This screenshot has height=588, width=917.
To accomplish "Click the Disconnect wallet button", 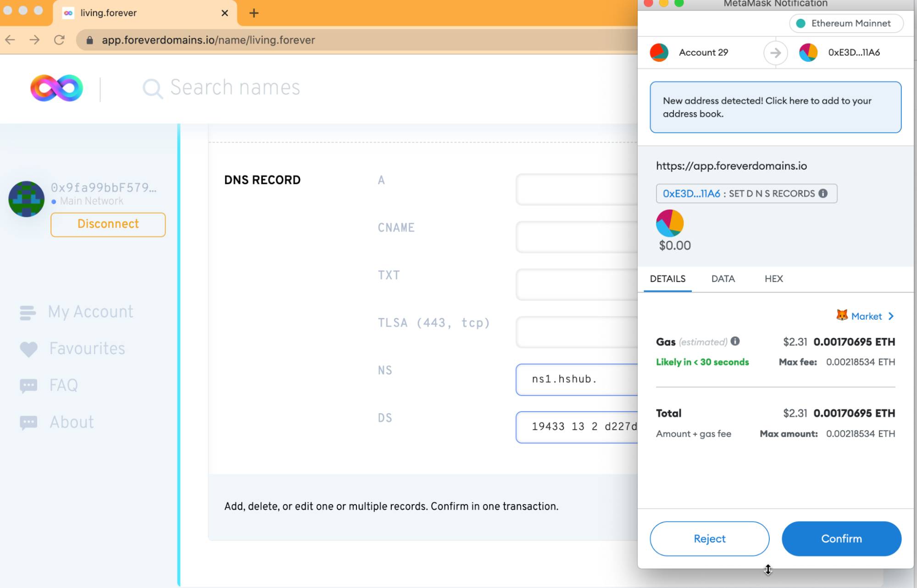I will pos(108,224).
